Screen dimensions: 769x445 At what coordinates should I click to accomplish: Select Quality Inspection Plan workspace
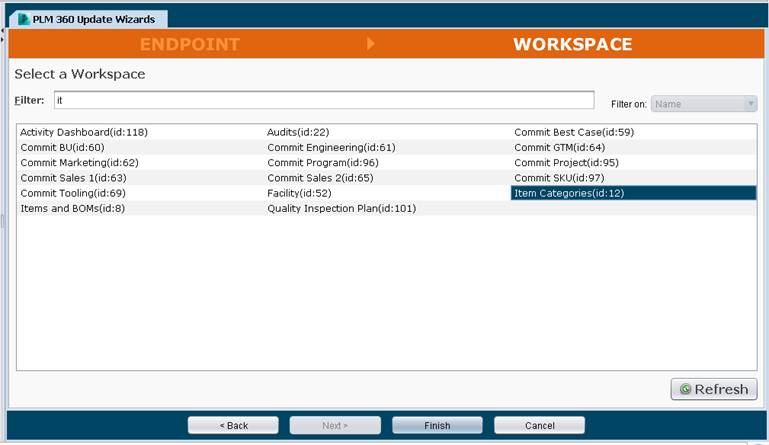click(x=341, y=209)
